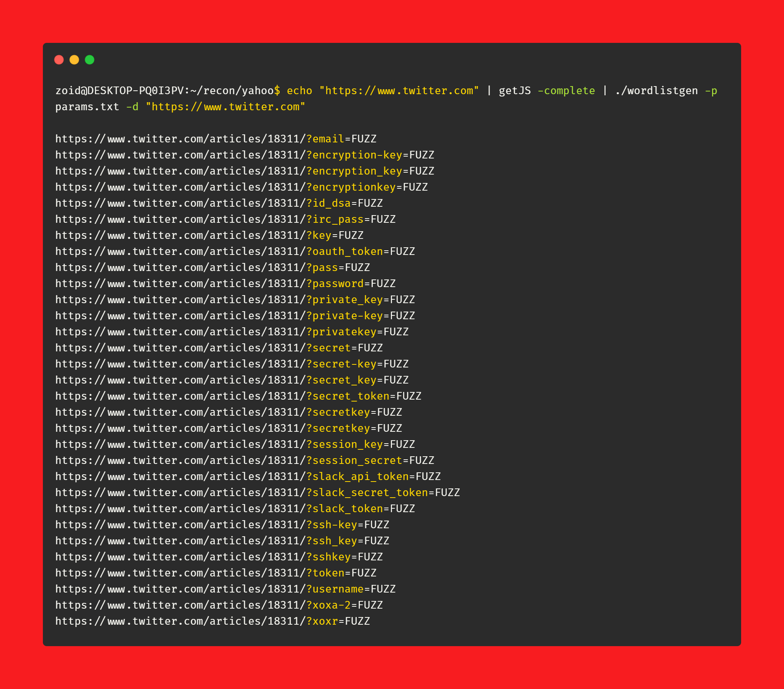Click the quoted twitter URL after -d

point(225,107)
